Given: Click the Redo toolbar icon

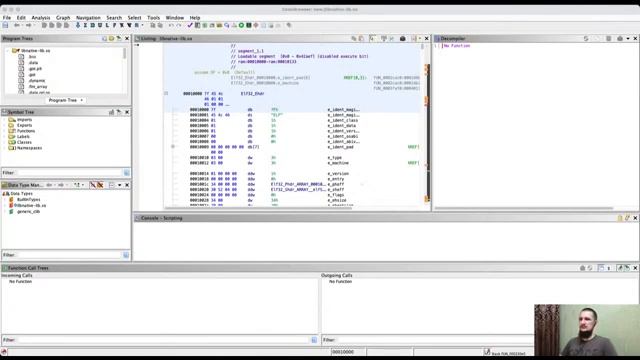Looking at the screenshot, I should [x=178, y=25].
